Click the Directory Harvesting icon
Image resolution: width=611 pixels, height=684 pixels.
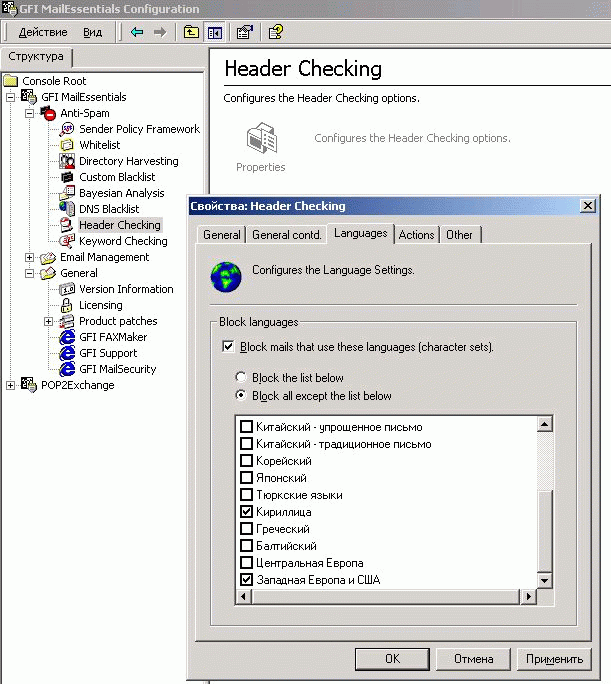coord(67,161)
